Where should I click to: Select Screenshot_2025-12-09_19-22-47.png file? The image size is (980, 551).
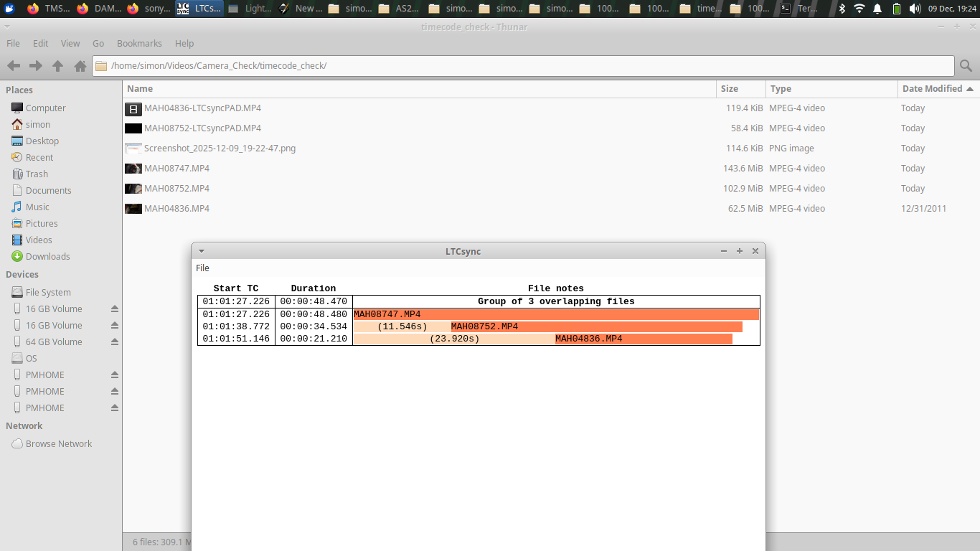click(220, 149)
